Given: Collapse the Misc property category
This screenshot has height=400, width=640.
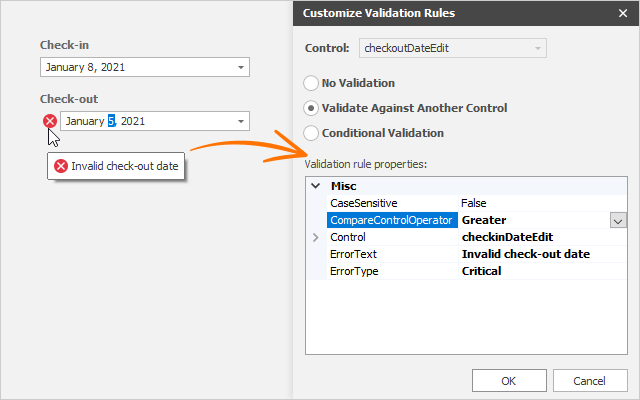Looking at the screenshot, I should point(316,186).
